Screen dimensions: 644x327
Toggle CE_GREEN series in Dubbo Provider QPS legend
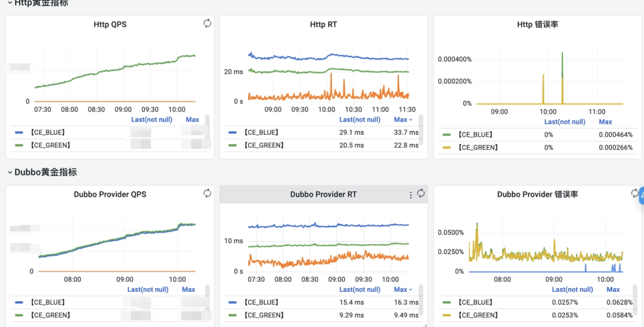[x=49, y=315]
